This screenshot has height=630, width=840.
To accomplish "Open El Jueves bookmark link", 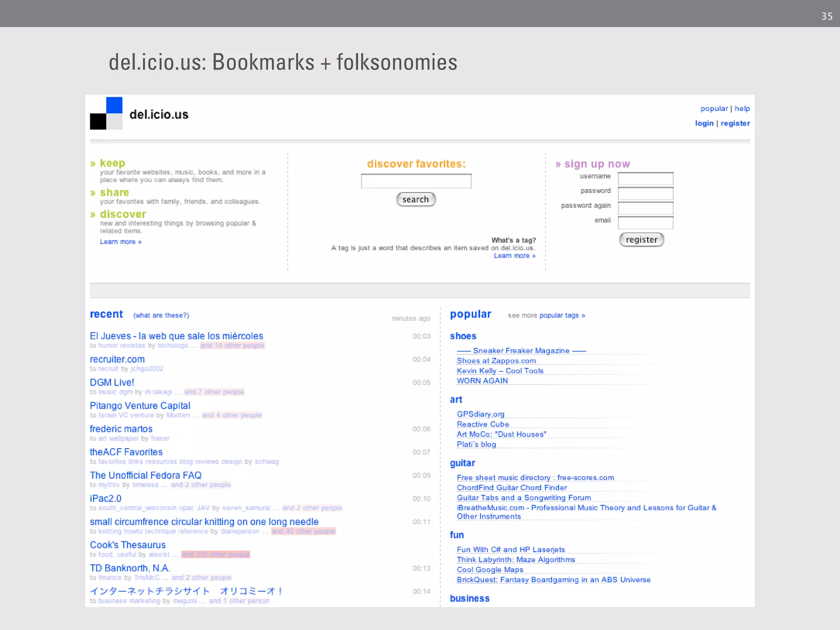I will click(176, 336).
